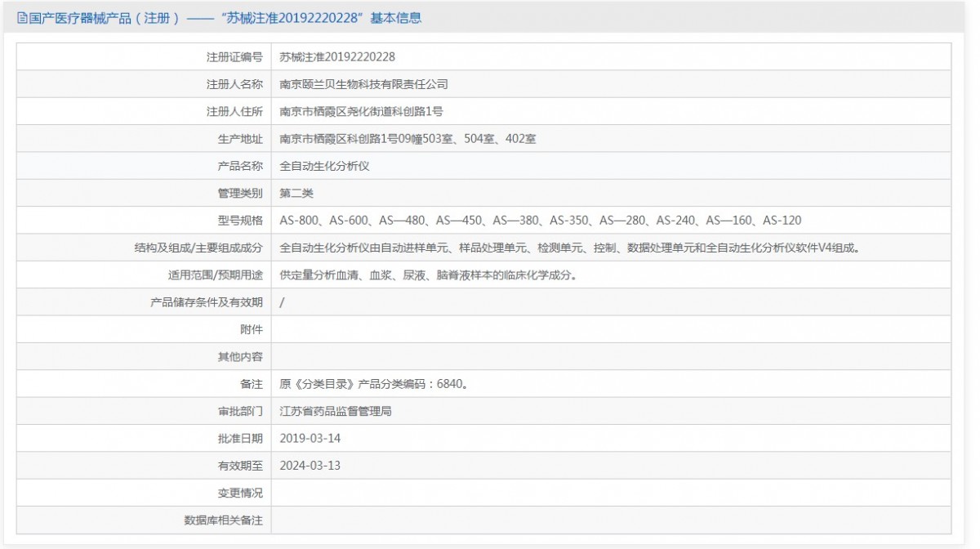Screen dimensions: 980x549
Task: Select the intended use text 供定量分析血清
Action: [429, 274]
